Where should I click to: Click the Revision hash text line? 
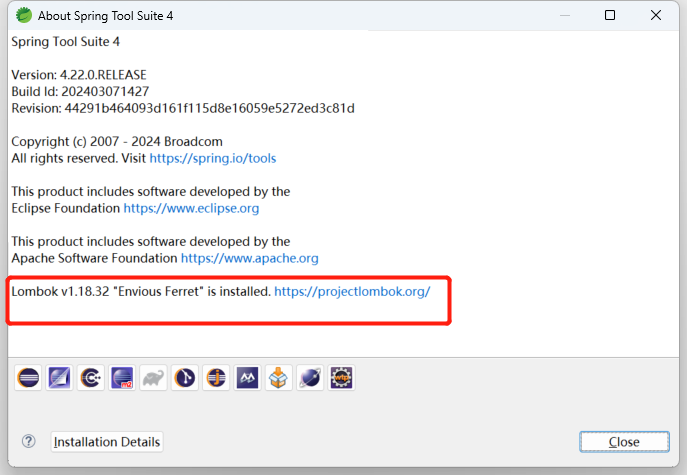183,108
